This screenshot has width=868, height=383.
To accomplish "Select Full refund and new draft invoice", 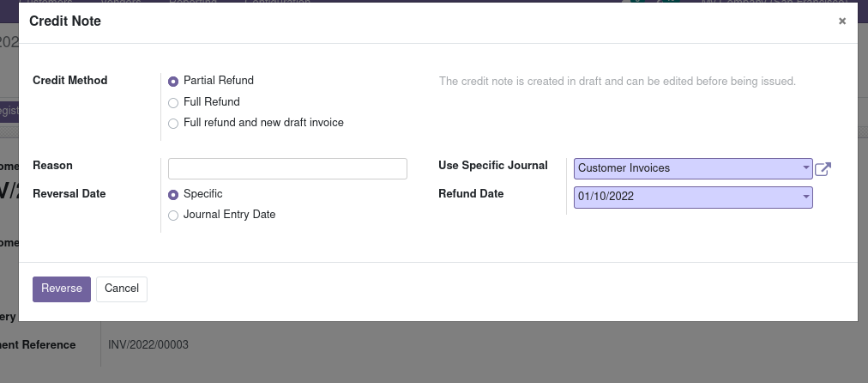I will pyautogui.click(x=173, y=123).
